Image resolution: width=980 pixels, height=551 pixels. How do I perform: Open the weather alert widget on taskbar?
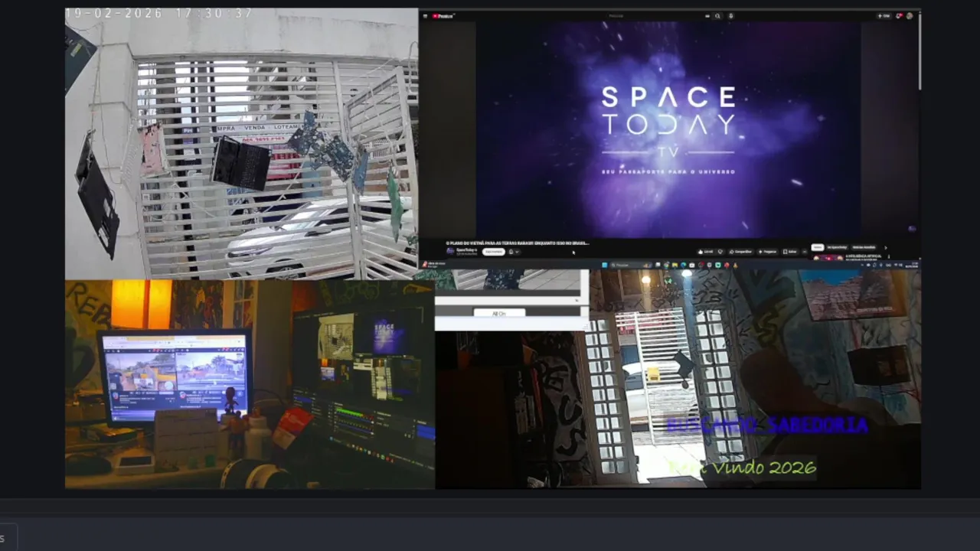433,265
